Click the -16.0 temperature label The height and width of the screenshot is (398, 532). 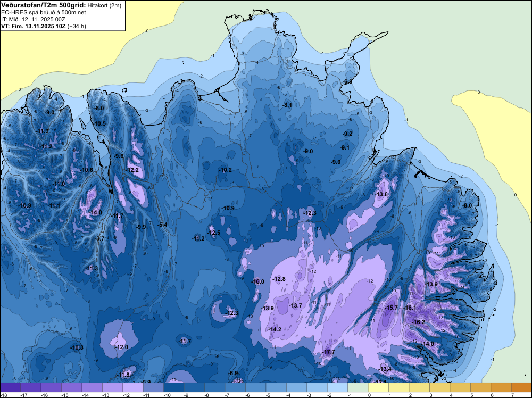coord(258,281)
